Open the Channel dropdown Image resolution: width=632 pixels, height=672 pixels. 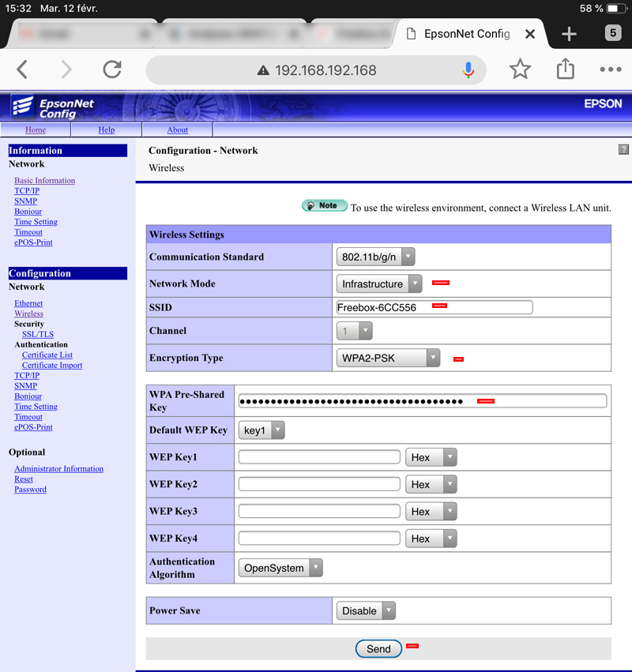354,330
